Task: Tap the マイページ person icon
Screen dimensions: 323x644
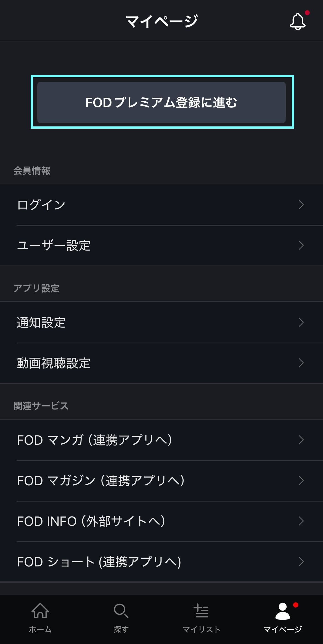Action: [x=282, y=611]
